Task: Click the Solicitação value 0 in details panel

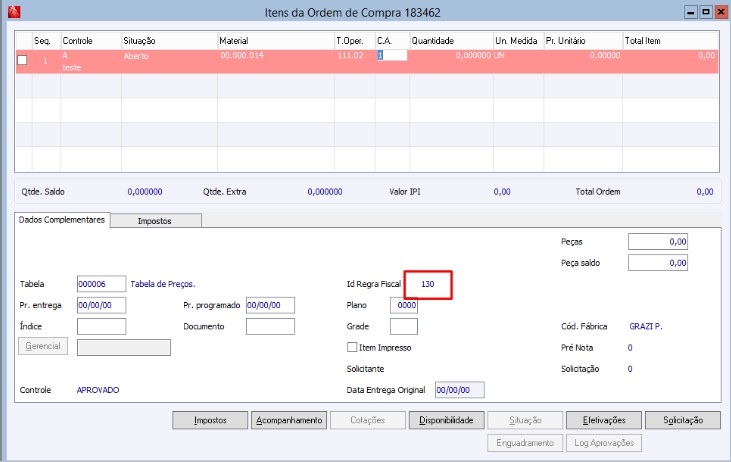Action: coord(630,369)
